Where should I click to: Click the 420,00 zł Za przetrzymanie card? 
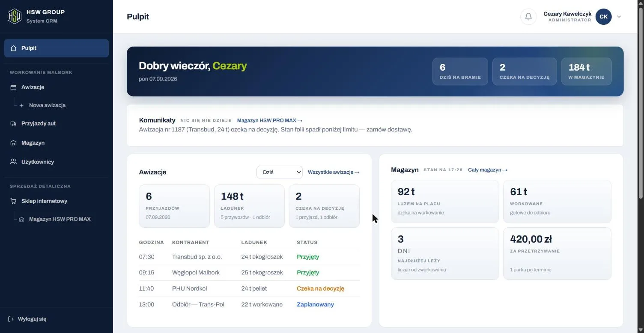coord(557,254)
